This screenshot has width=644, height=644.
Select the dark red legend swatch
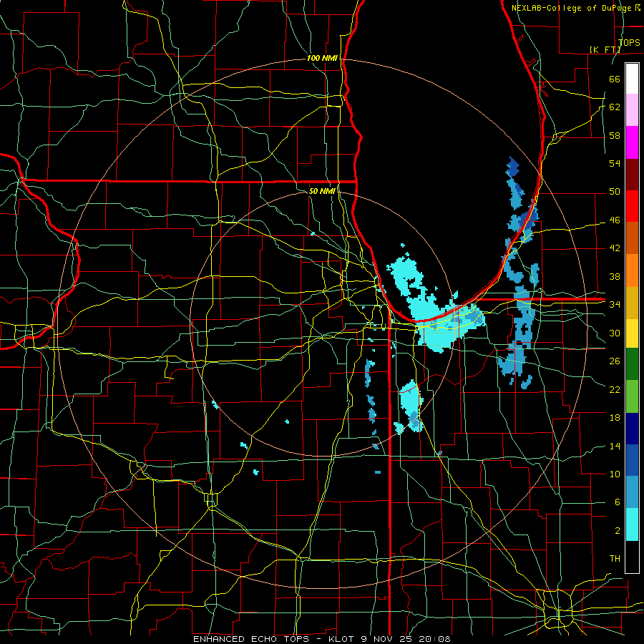[x=632, y=175]
